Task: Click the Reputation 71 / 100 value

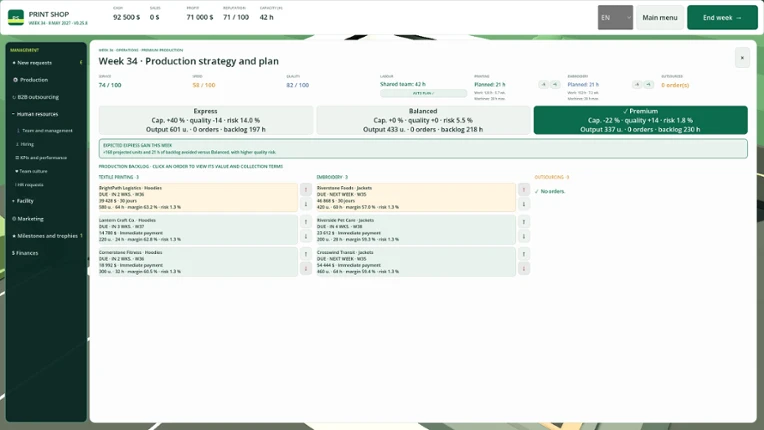Action: [x=236, y=17]
